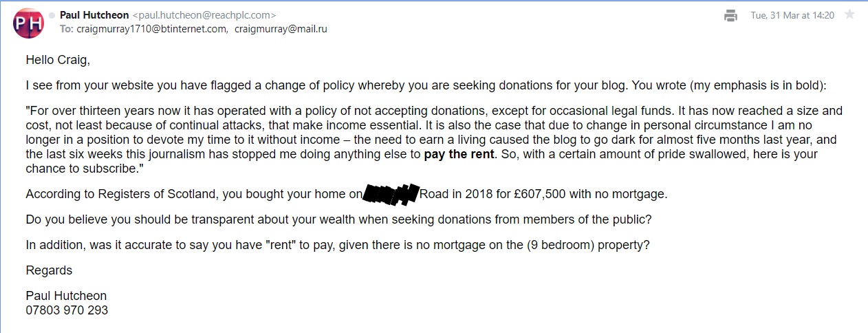This screenshot has height=333, width=868.
Task: Click the Hello Craig greeting line
Action: point(58,60)
